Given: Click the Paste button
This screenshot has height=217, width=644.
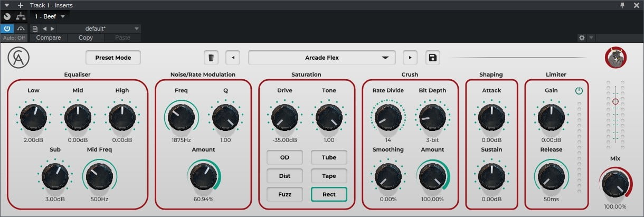Looking at the screenshot, I should 122,38.
